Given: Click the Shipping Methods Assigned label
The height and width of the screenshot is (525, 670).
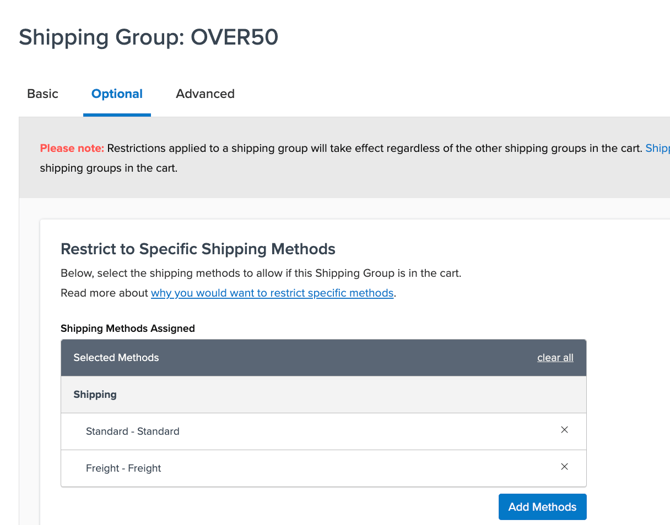Looking at the screenshot, I should point(128,328).
